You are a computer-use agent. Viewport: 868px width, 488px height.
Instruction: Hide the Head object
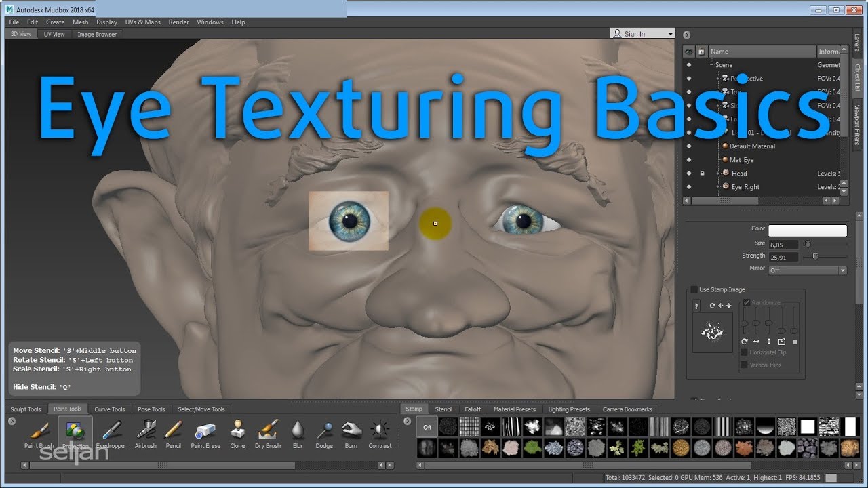pyautogui.click(x=689, y=174)
